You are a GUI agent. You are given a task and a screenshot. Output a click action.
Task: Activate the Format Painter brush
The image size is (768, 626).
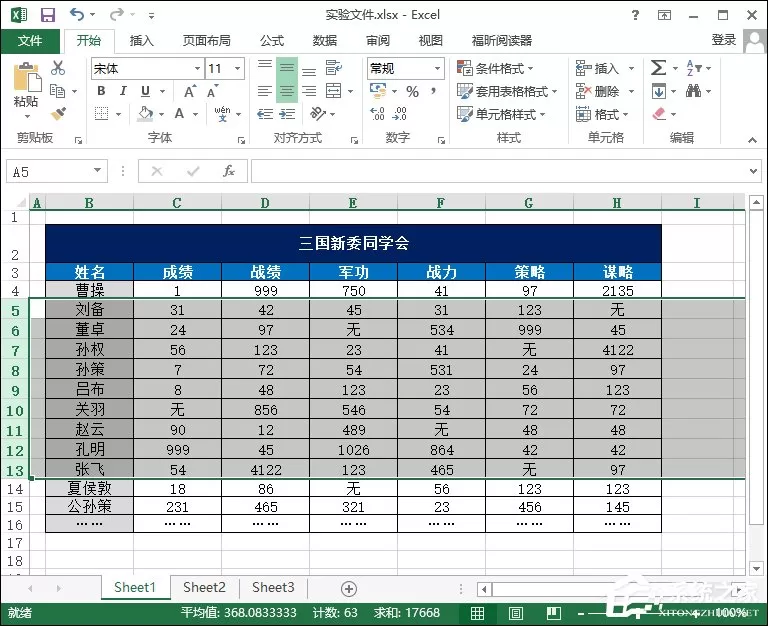pyautogui.click(x=58, y=114)
